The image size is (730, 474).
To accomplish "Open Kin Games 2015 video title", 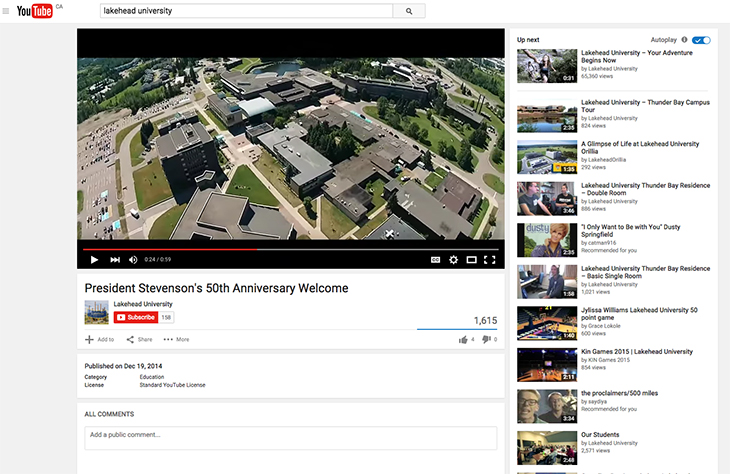I will (x=636, y=352).
